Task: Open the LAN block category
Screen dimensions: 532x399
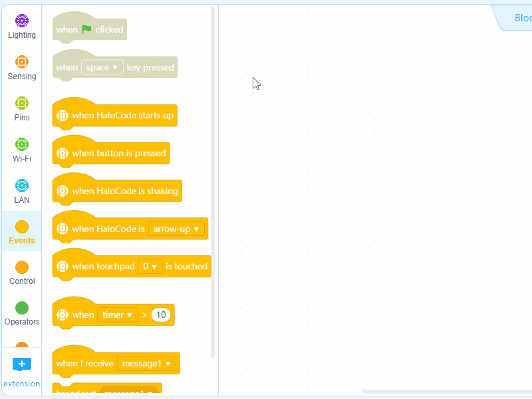Action: pyautogui.click(x=22, y=192)
